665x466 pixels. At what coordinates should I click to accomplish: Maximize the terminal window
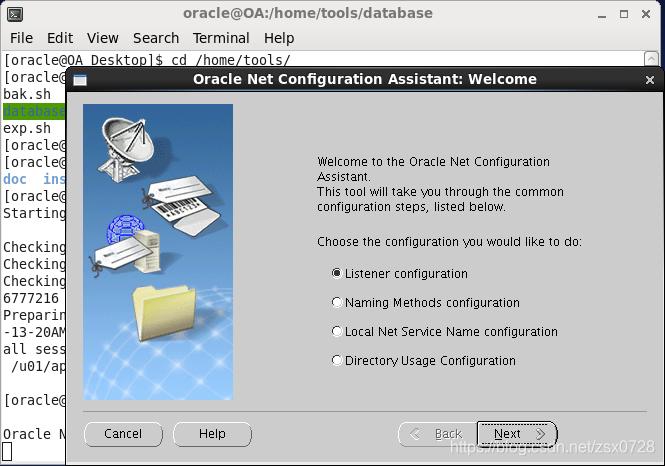click(x=624, y=14)
